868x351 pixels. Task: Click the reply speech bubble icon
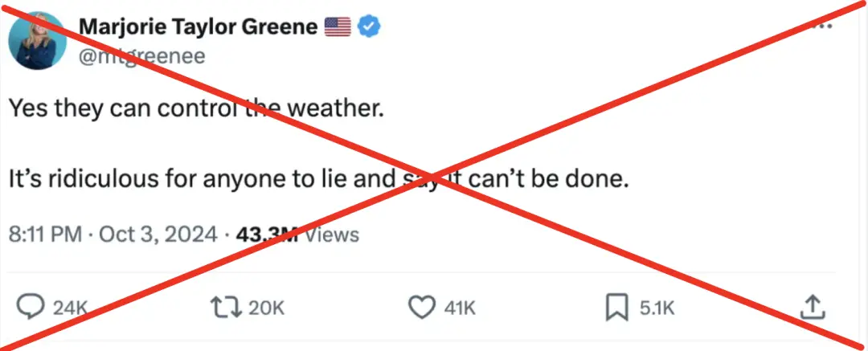click(x=31, y=307)
